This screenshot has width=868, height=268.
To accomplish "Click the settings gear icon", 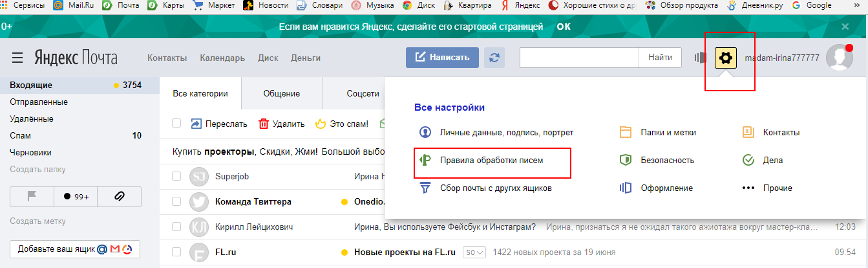I will (726, 58).
